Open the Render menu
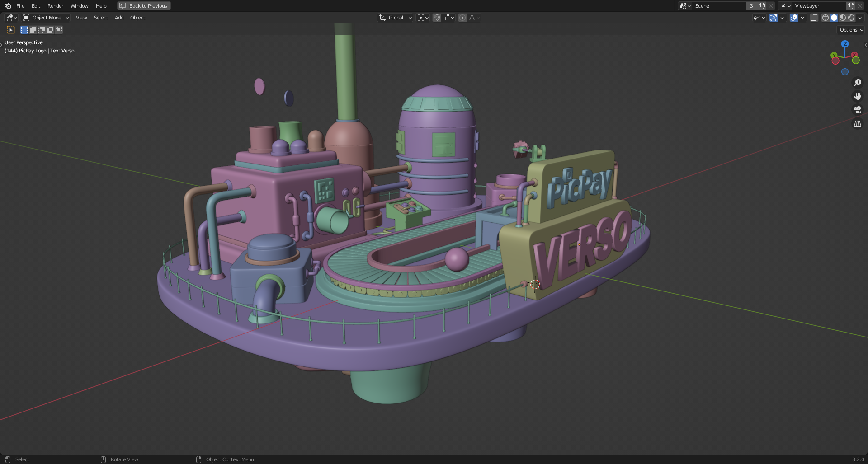Viewport: 868px width, 464px height. [x=55, y=6]
